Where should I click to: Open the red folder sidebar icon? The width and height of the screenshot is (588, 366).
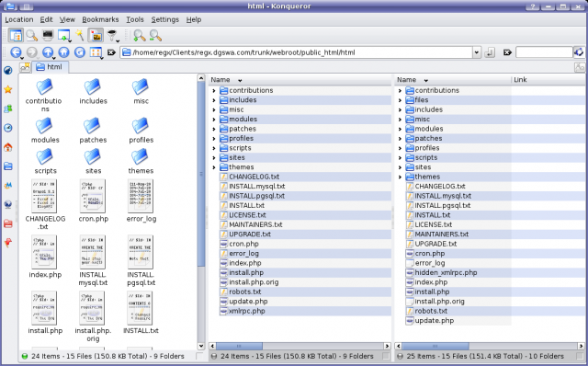8,224
